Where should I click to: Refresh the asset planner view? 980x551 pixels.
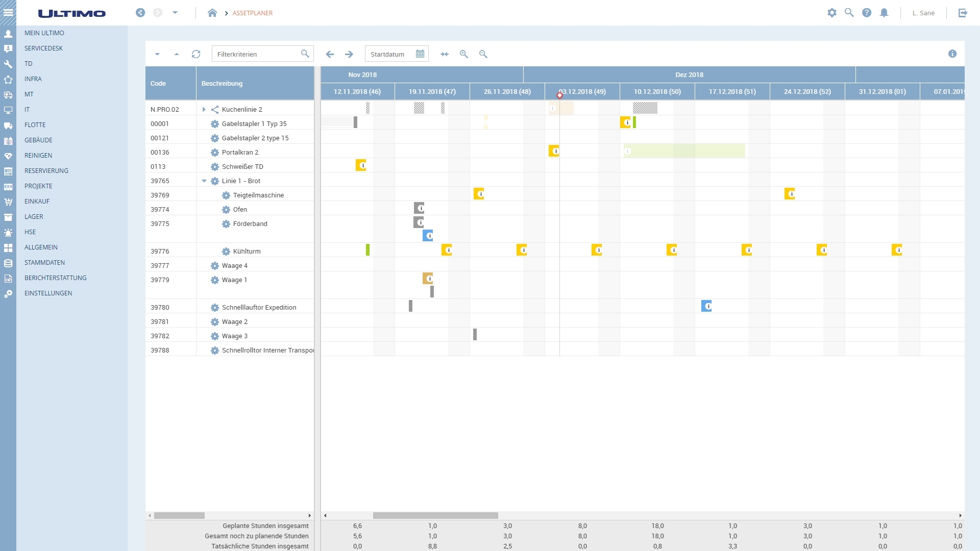click(196, 54)
